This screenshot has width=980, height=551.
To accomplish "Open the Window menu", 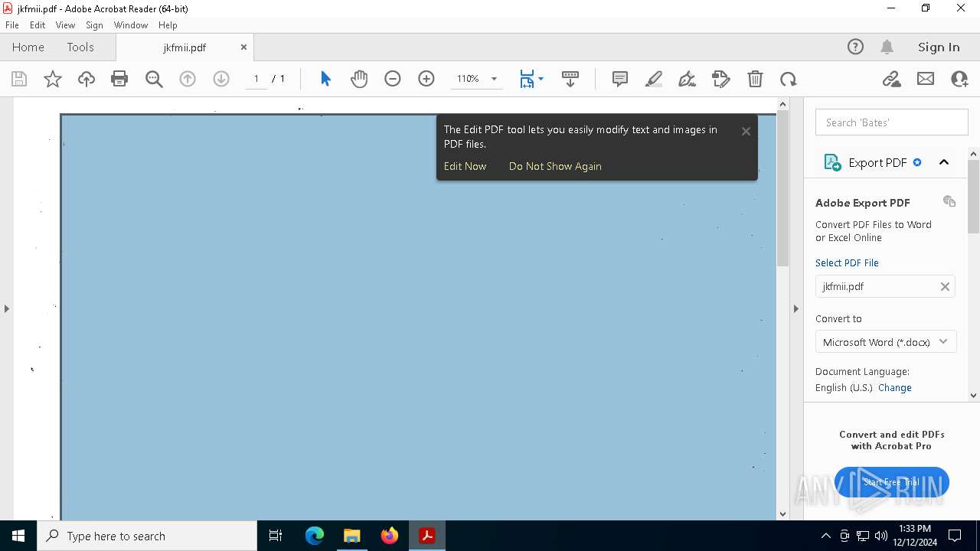I will pyautogui.click(x=131, y=25).
